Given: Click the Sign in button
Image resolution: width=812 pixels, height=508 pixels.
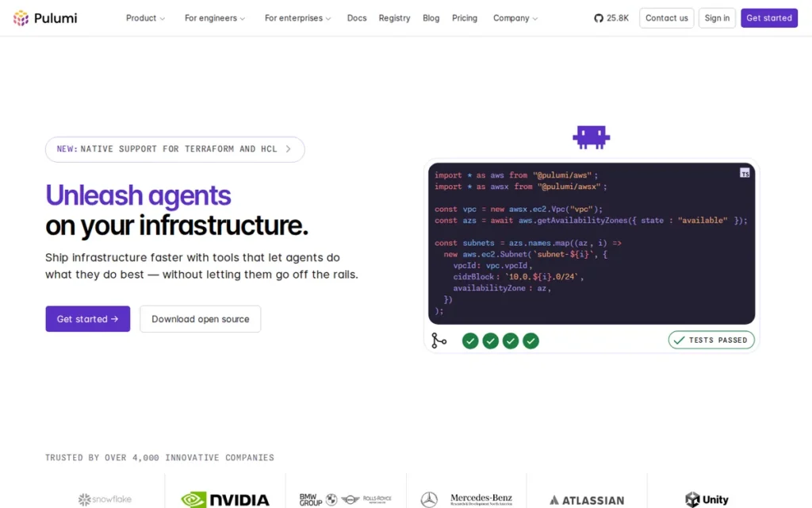Looking at the screenshot, I should tap(717, 18).
